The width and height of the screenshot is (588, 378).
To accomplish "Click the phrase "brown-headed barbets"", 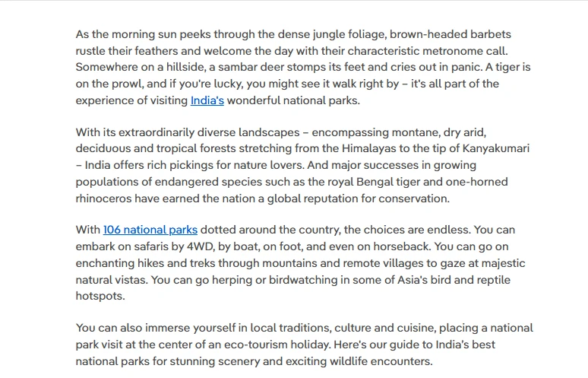I will [450, 34].
